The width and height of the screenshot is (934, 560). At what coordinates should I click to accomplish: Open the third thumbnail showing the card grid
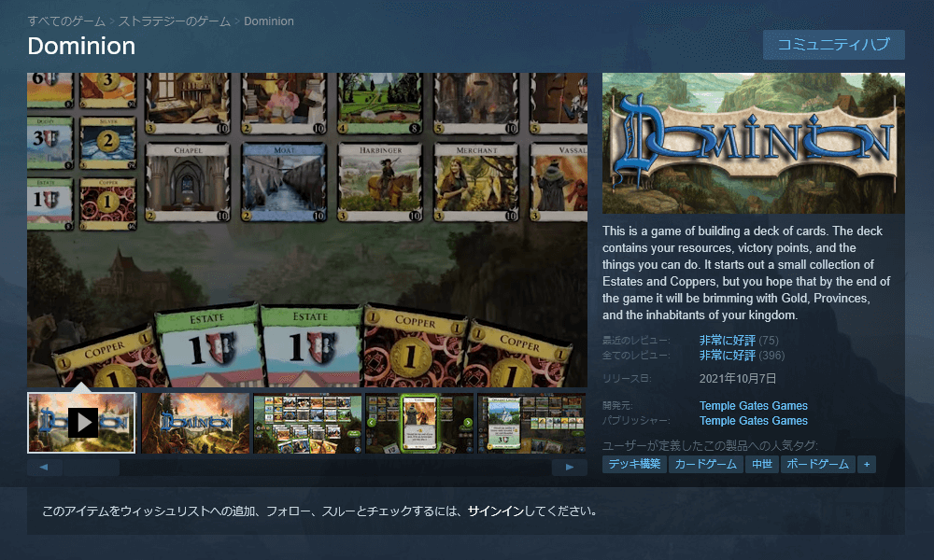[307, 423]
